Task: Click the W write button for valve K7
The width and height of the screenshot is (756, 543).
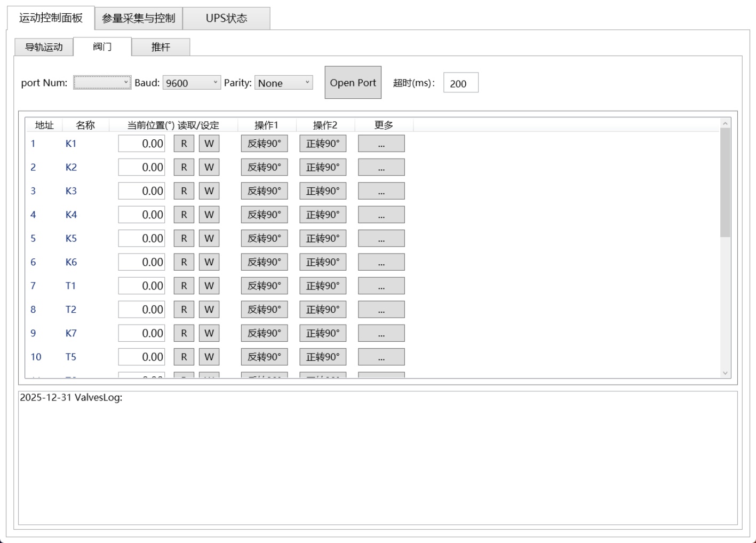Action: [209, 333]
